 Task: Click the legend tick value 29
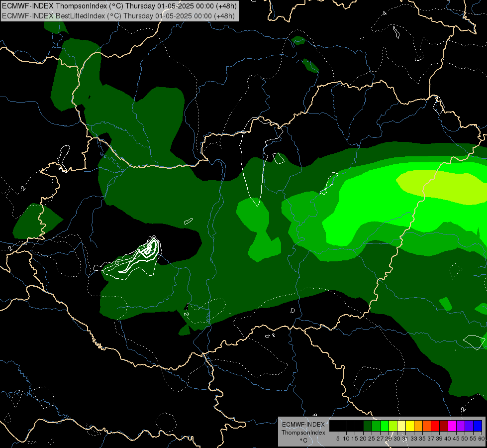[x=388, y=439]
